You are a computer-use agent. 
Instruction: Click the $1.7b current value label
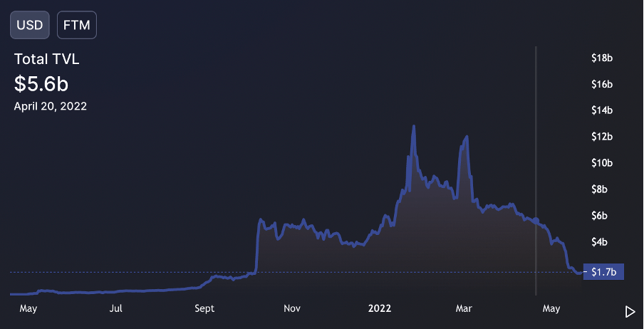pyautogui.click(x=604, y=272)
